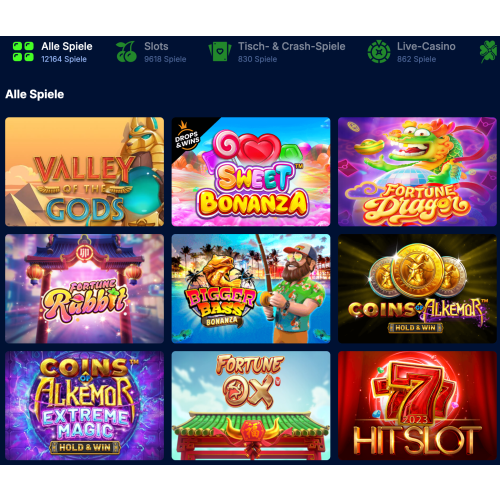Image resolution: width=500 pixels, height=500 pixels.
Task: Launch the Sweet Bonanza slot
Action: coord(251,172)
